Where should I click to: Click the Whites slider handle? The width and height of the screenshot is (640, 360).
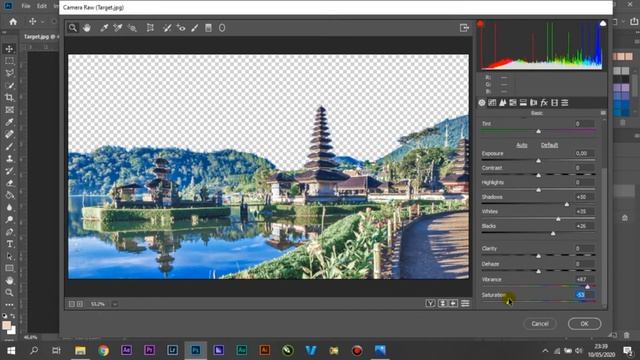pyautogui.click(x=558, y=219)
